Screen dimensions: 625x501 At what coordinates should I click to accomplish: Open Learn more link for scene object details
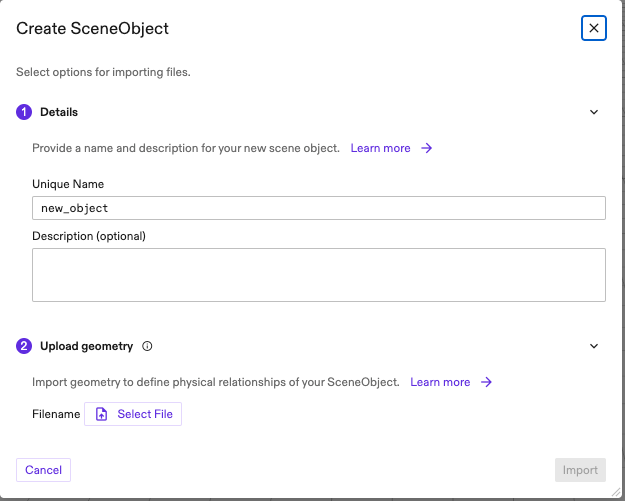coord(380,148)
